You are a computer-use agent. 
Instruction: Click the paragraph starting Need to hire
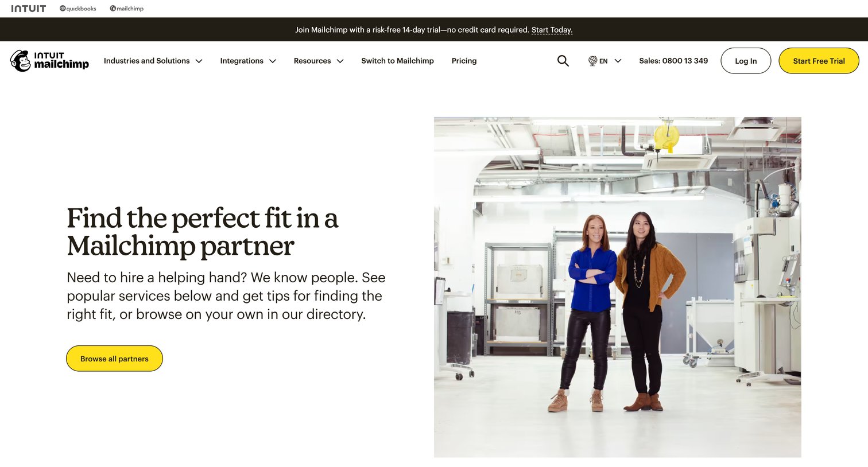[x=226, y=296]
